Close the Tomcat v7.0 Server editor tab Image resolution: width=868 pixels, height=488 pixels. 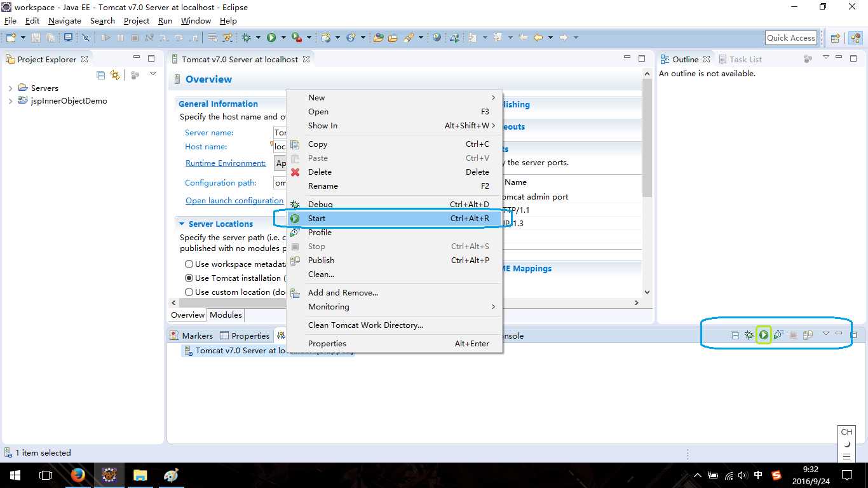[306, 59]
